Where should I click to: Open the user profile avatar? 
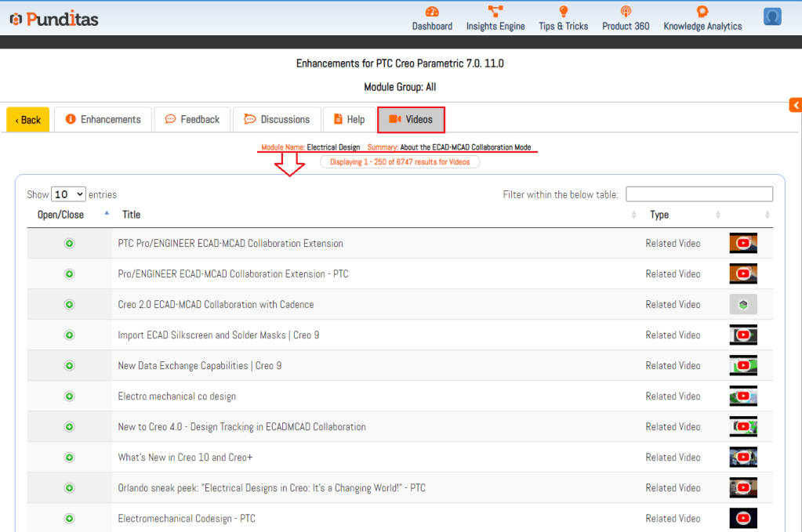tap(772, 16)
